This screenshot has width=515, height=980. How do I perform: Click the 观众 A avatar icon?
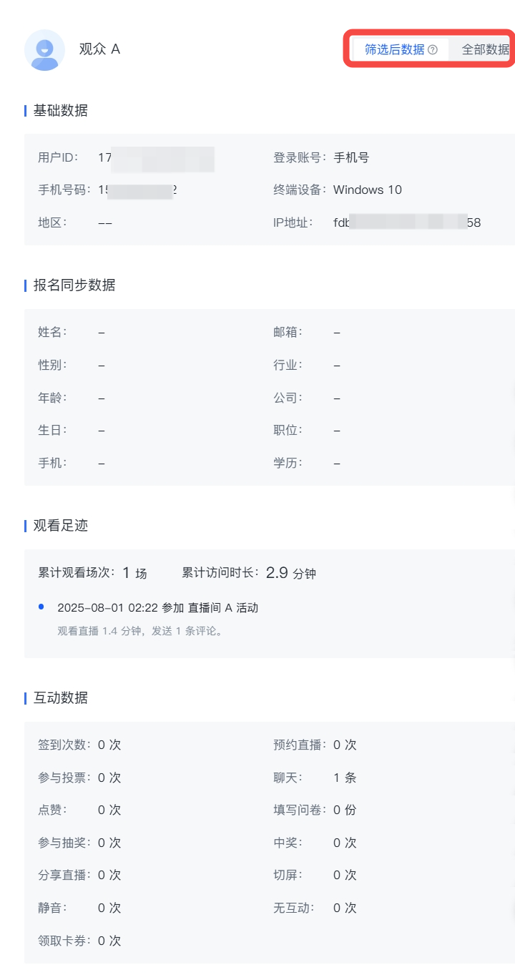pos(44,50)
